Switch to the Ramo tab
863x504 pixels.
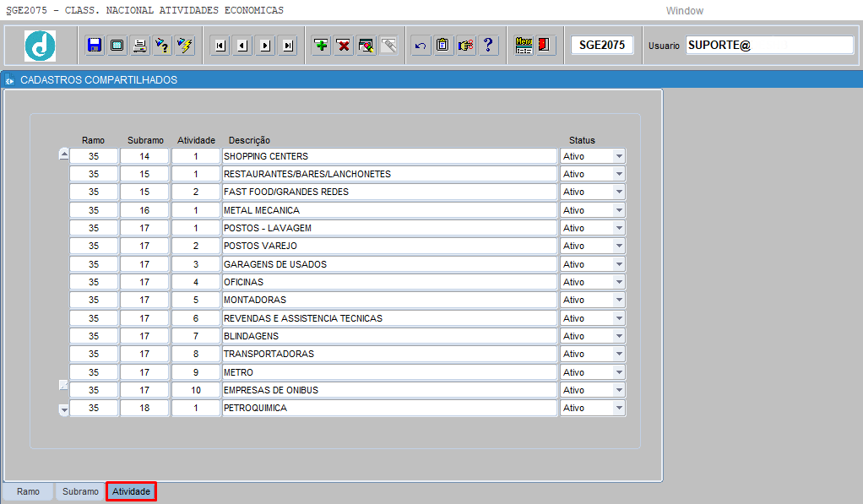click(x=28, y=491)
